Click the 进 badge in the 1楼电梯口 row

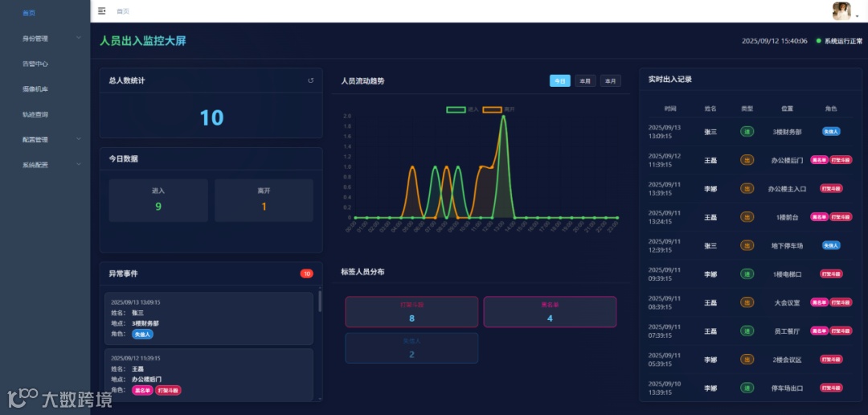[x=747, y=273]
